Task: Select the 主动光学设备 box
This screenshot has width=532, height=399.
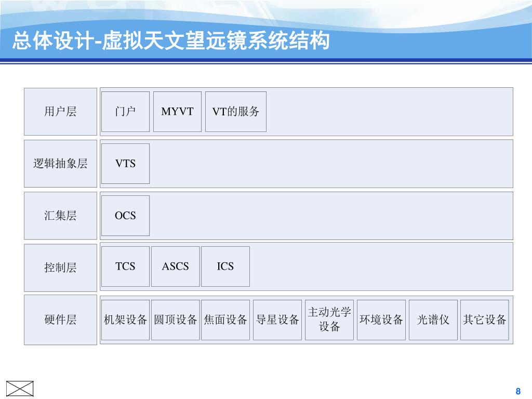Action: (x=329, y=320)
